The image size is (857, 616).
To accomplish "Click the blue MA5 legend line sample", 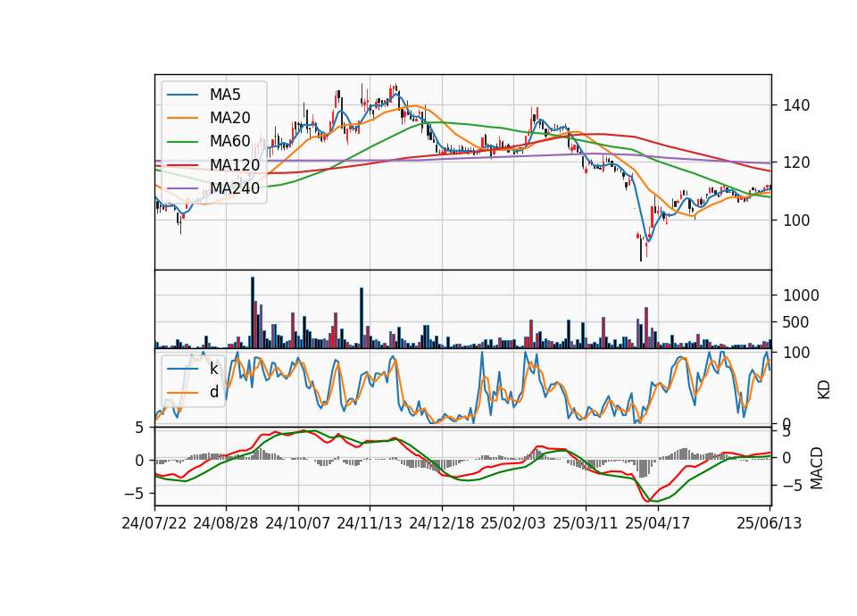I will tap(182, 95).
